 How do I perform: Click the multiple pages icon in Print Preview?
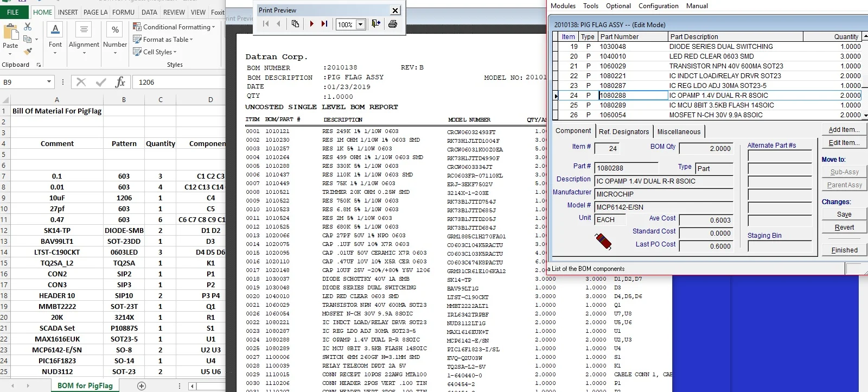click(295, 24)
